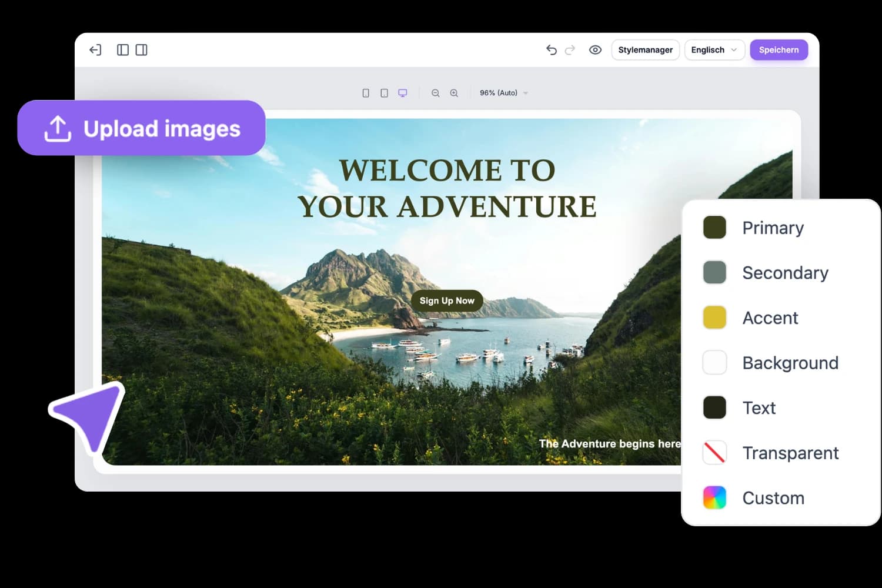Open the Englisch language dropdown
This screenshot has width=882, height=588.
point(714,50)
